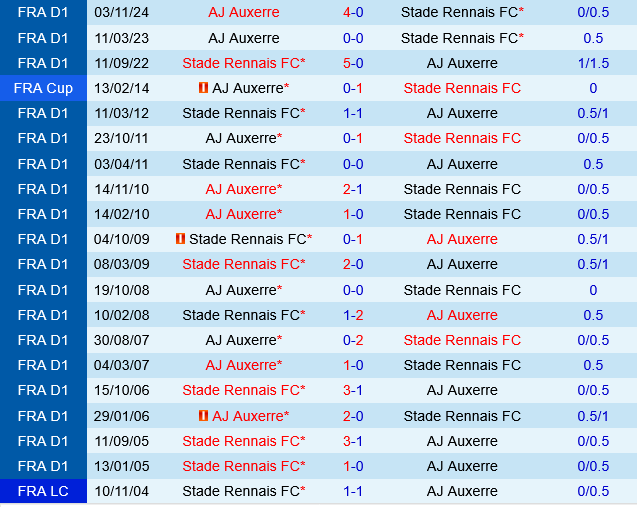Open the 5-0 score from 11/09/22
The image size is (637, 507).
coord(353,63)
